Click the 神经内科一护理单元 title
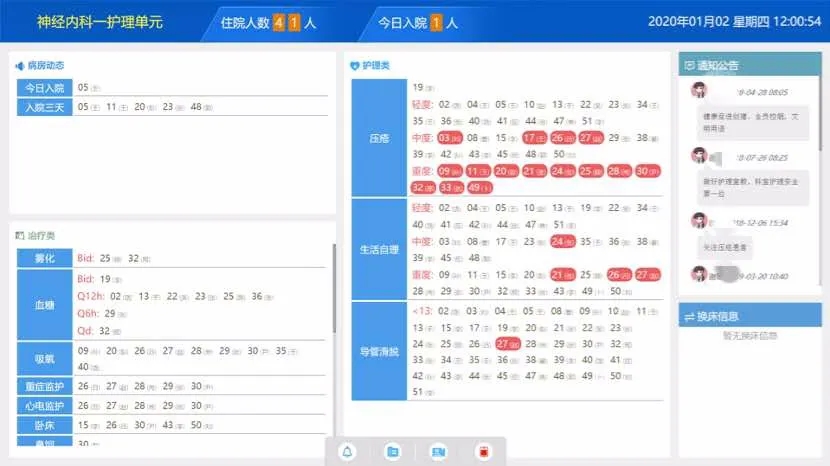 pos(100,22)
